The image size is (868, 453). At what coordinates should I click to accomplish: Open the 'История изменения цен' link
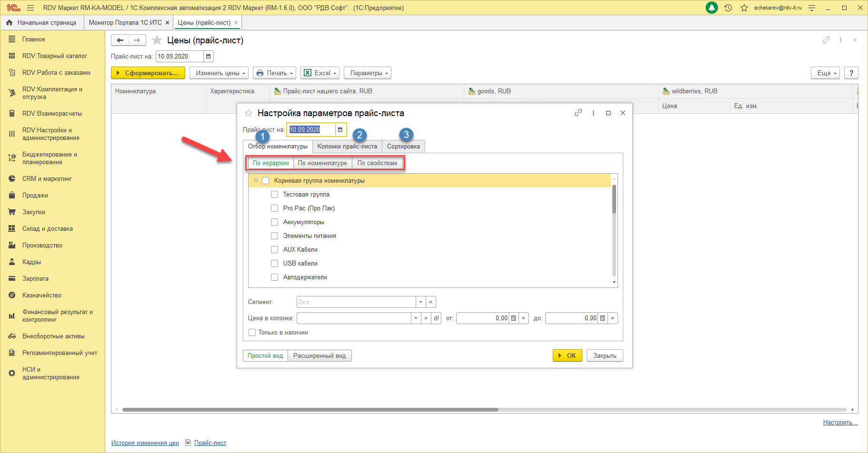pos(145,443)
